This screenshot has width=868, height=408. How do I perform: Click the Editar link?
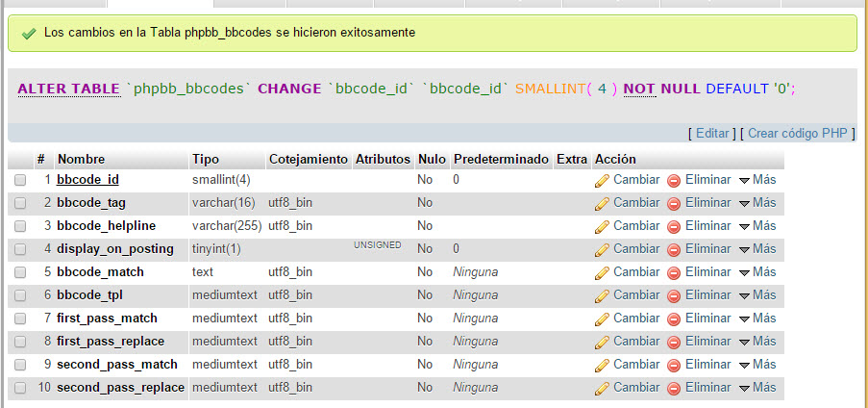[713, 133]
